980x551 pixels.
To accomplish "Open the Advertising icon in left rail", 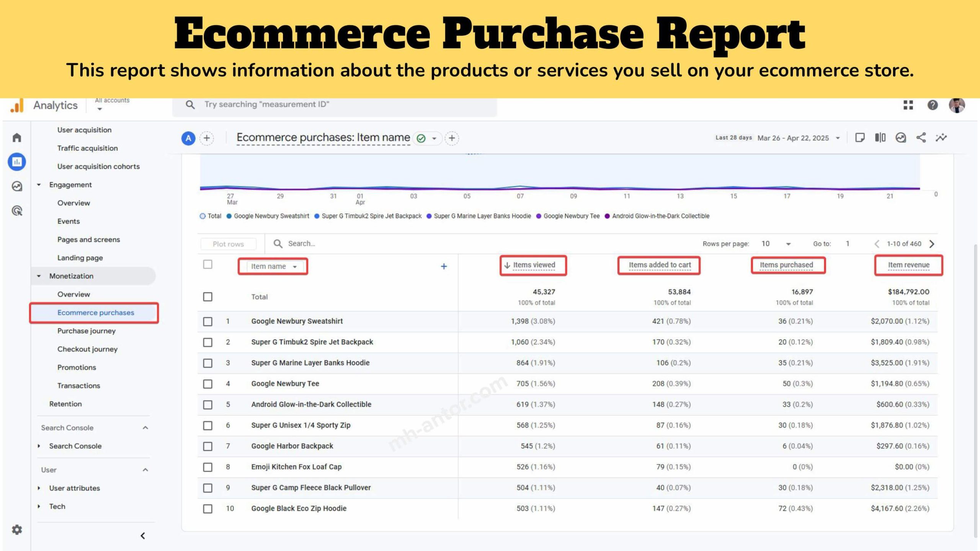I will [17, 210].
